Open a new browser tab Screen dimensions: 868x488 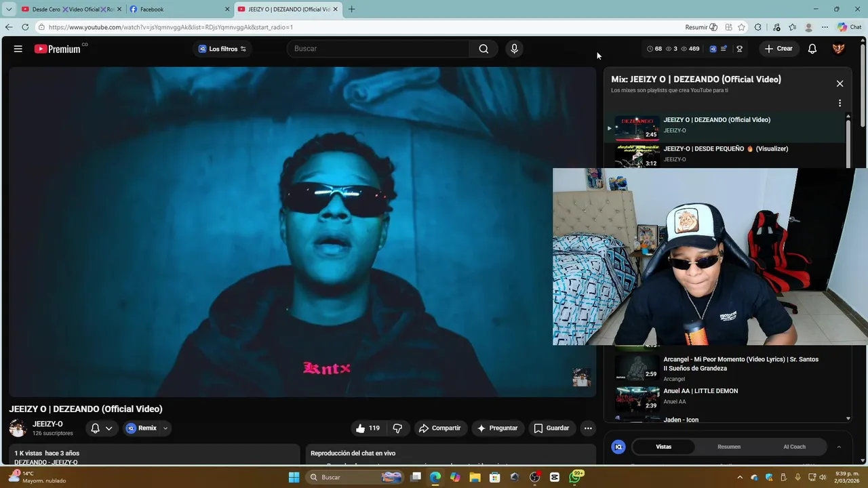click(351, 9)
